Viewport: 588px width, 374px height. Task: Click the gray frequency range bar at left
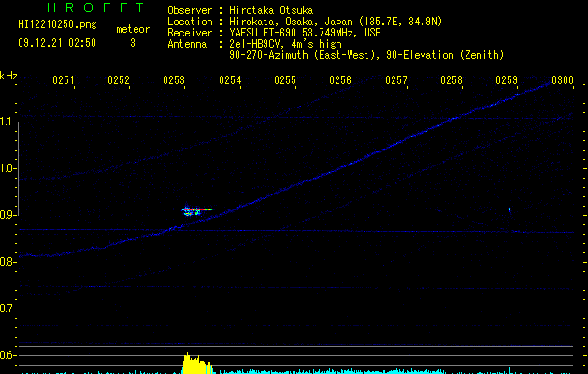18,168
